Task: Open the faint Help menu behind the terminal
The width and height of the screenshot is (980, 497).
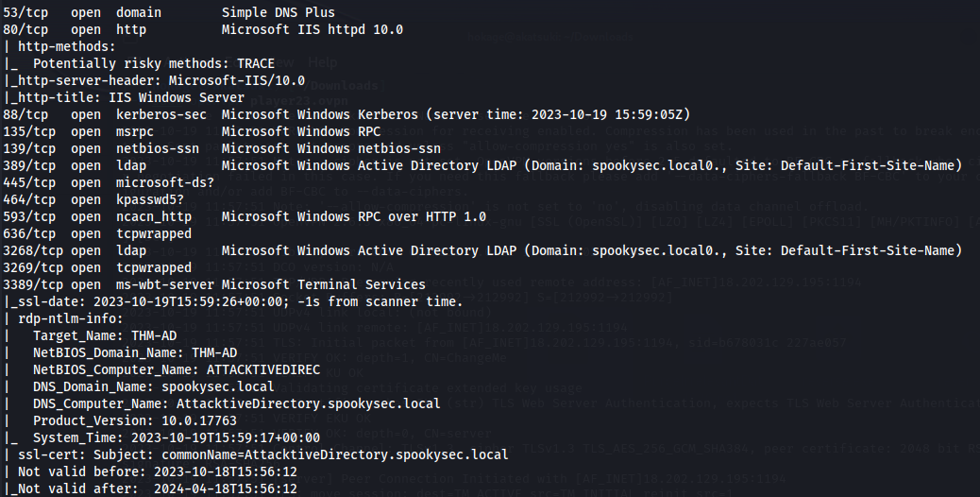Action: coord(323,62)
